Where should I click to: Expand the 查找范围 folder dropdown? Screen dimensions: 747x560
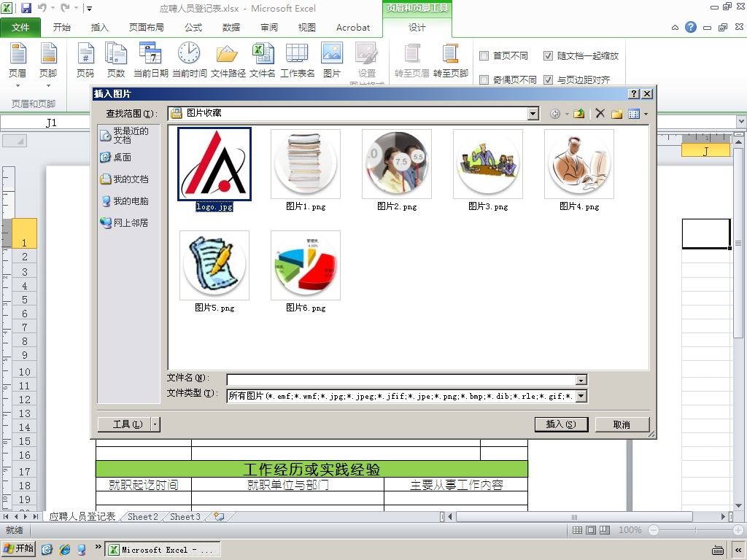tap(533, 113)
